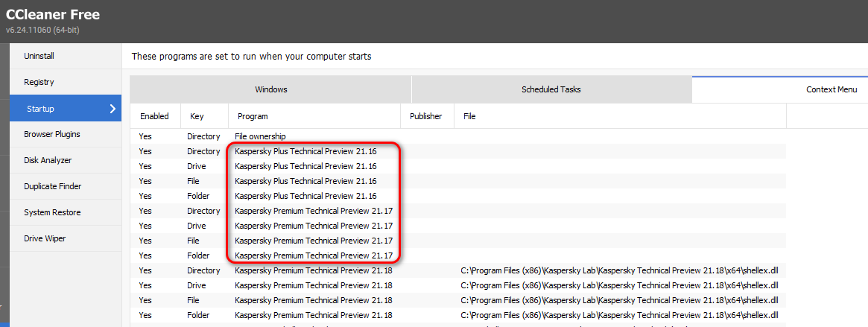The width and height of the screenshot is (868, 327).
Task: Select Kaspersky Plus 21.16 Directory entry
Action: [457, 151]
